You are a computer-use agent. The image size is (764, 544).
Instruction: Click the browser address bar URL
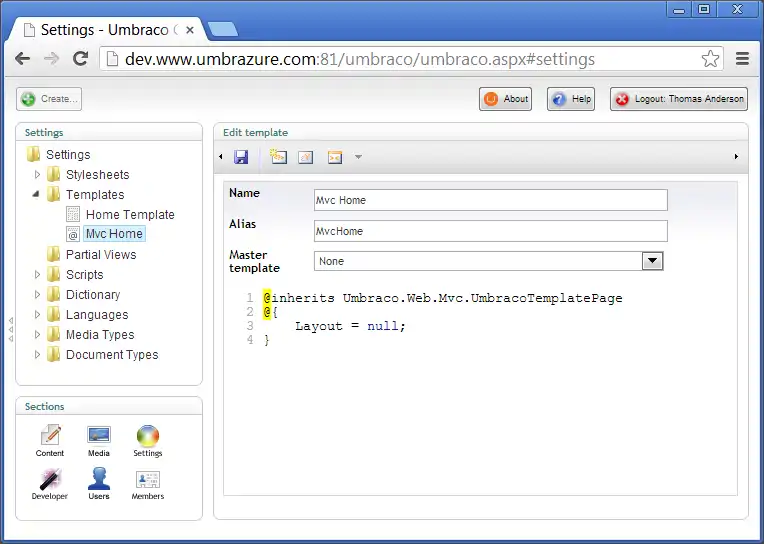click(x=360, y=59)
